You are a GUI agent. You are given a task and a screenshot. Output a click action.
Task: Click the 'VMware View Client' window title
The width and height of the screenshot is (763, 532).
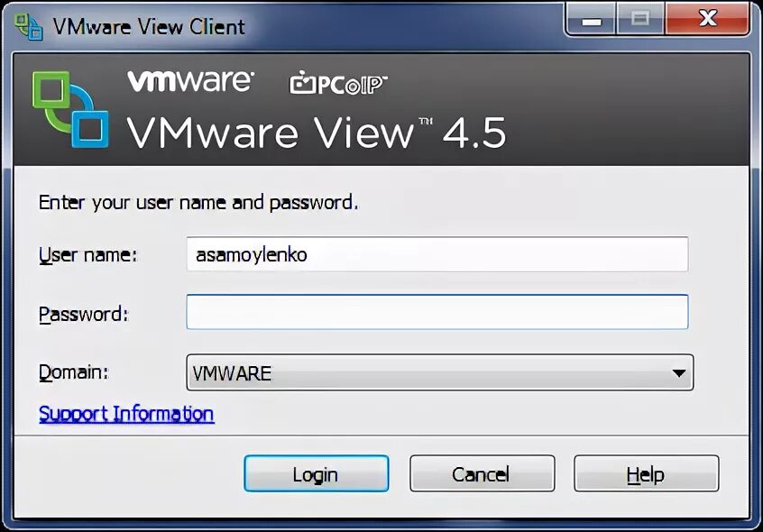149,27
